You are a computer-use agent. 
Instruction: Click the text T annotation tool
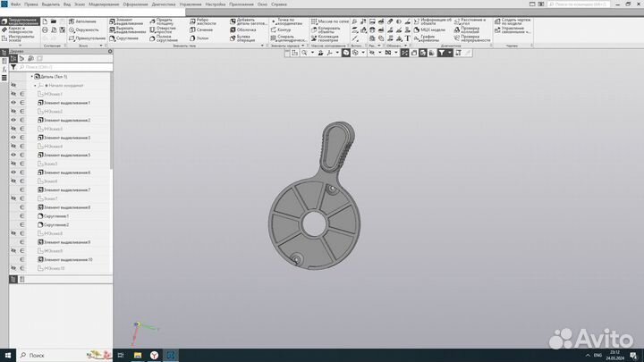(408, 38)
